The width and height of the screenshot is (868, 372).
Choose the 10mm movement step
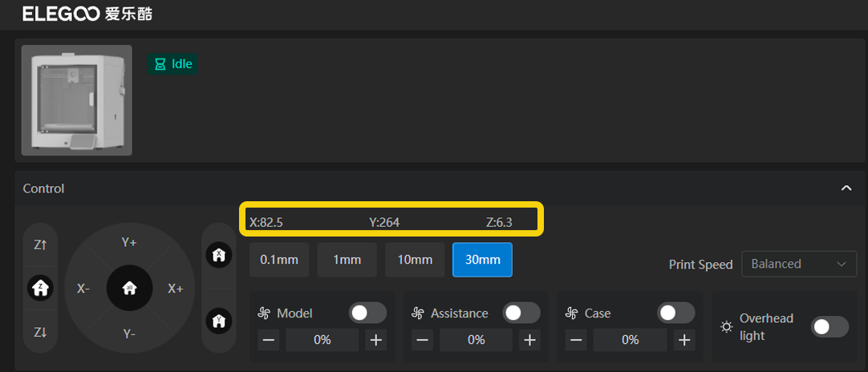[x=415, y=260]
